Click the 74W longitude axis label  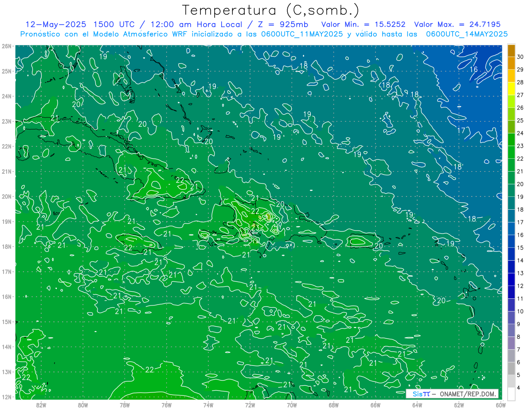pyautogui.click(x=208, y=405)
